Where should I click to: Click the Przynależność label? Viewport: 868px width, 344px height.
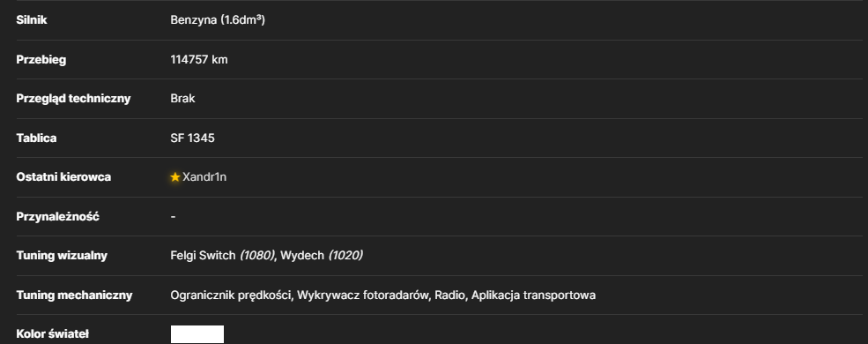click(57, 217)
